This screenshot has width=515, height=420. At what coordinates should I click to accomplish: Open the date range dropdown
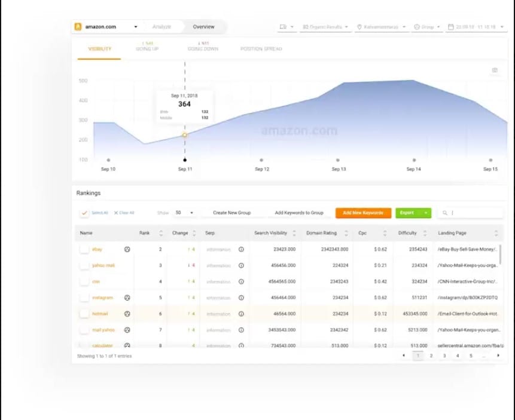point(476,27)
